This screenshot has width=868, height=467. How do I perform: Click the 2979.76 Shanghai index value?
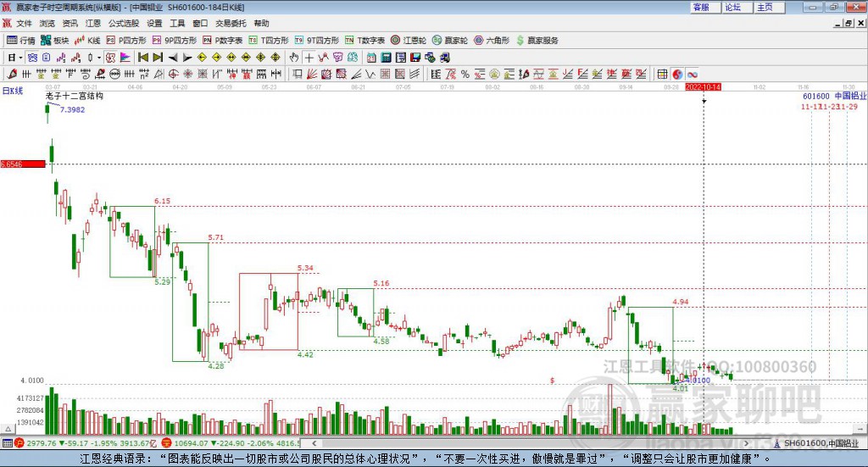pyautogui.click(x=41, y=443)
